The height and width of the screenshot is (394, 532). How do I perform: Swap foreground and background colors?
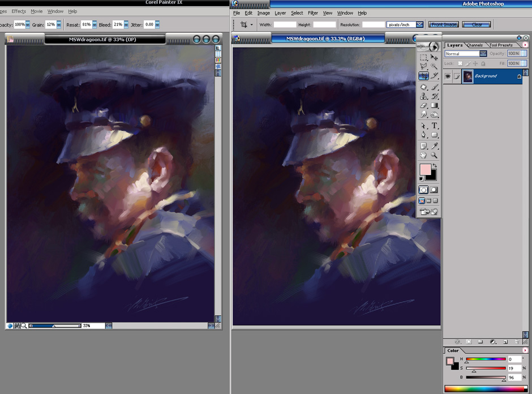point(435,165)
